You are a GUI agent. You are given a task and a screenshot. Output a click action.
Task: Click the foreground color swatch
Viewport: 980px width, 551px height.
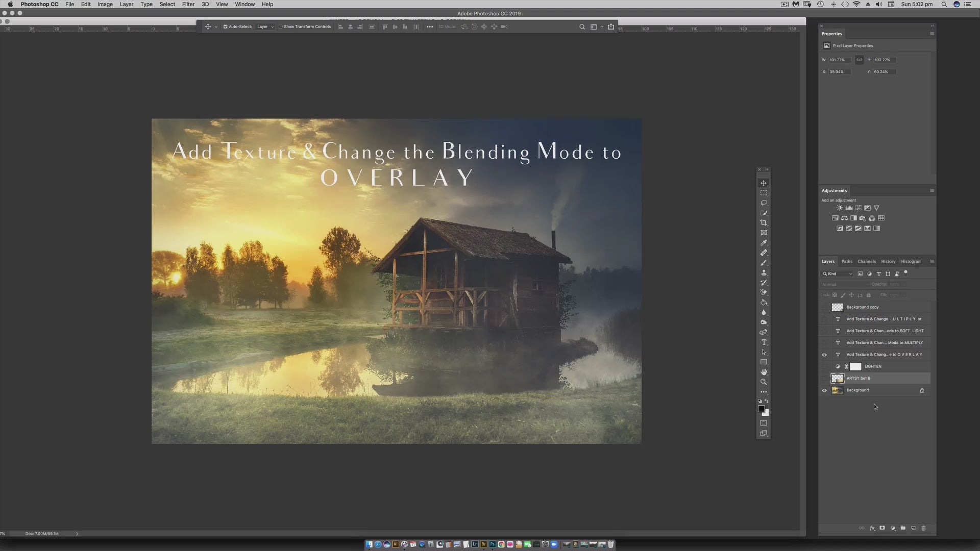761,409
